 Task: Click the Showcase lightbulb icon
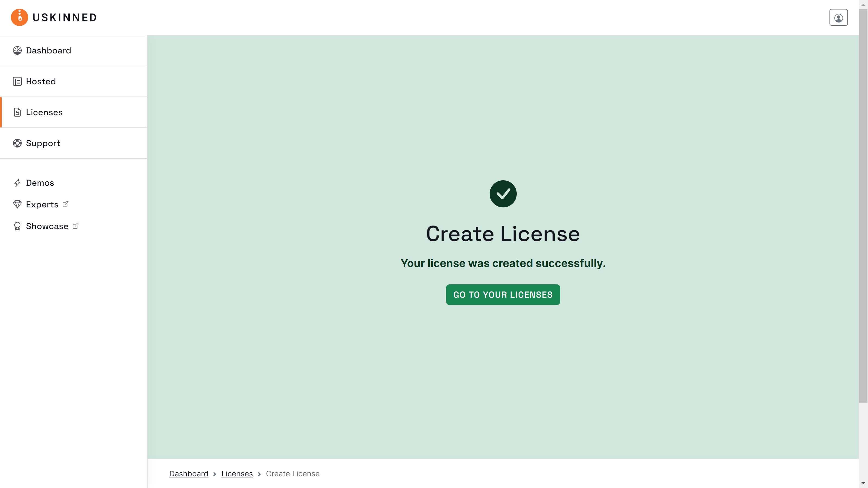click(x=18, y=226)
